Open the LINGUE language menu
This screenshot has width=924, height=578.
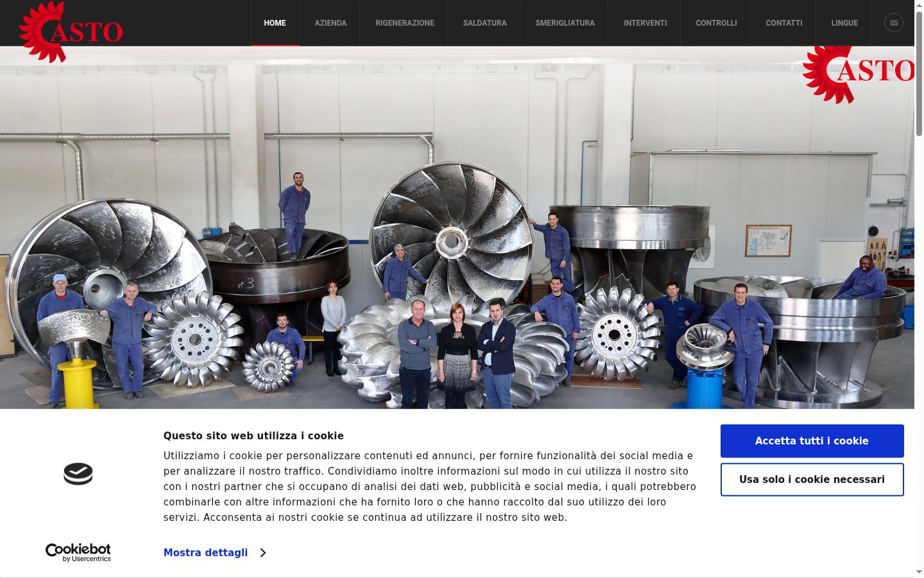coord(844,23)
